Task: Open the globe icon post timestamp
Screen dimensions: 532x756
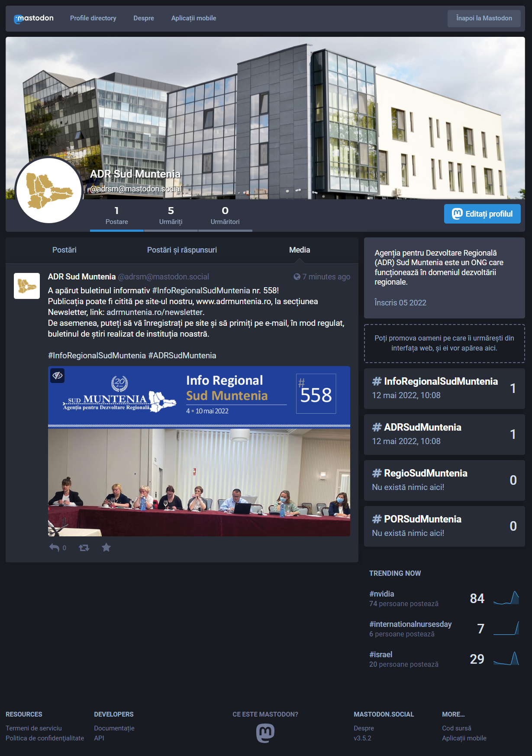Action: 322,277
